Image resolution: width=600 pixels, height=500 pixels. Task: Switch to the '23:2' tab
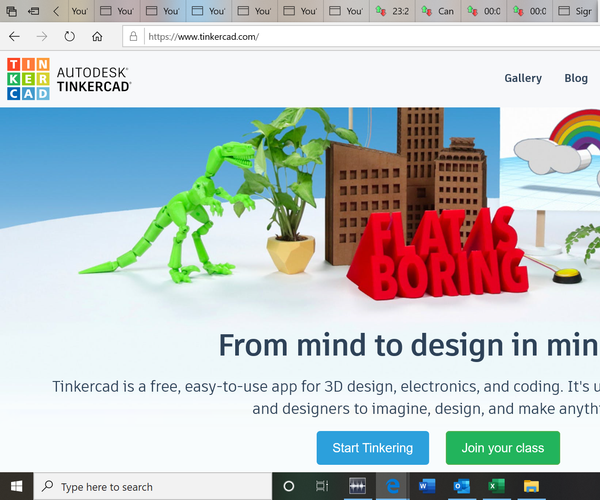click(x=393, y=11)
